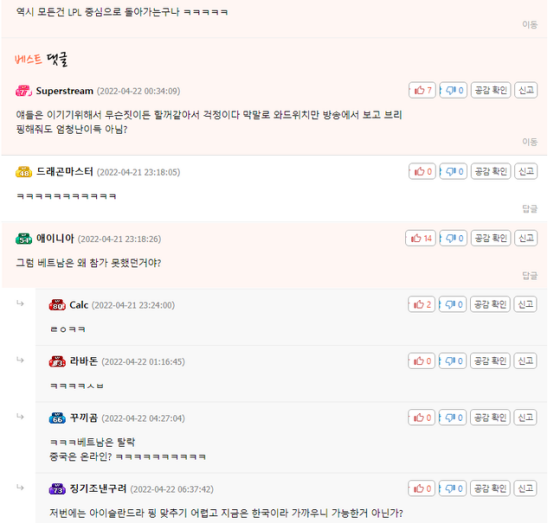Open 라바돈's username link
Screen dimensions: 554x524
click(83, 361)
